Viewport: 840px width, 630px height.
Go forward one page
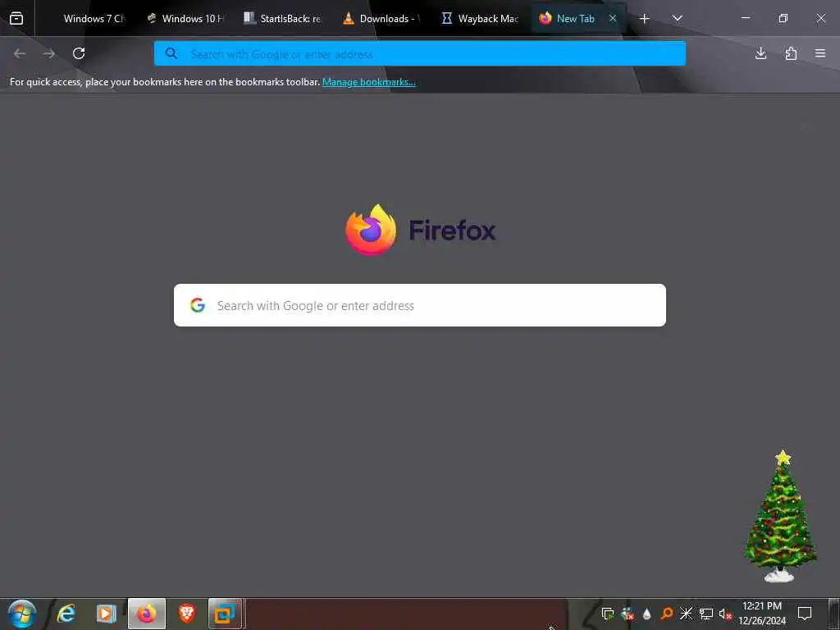[49, 53]
